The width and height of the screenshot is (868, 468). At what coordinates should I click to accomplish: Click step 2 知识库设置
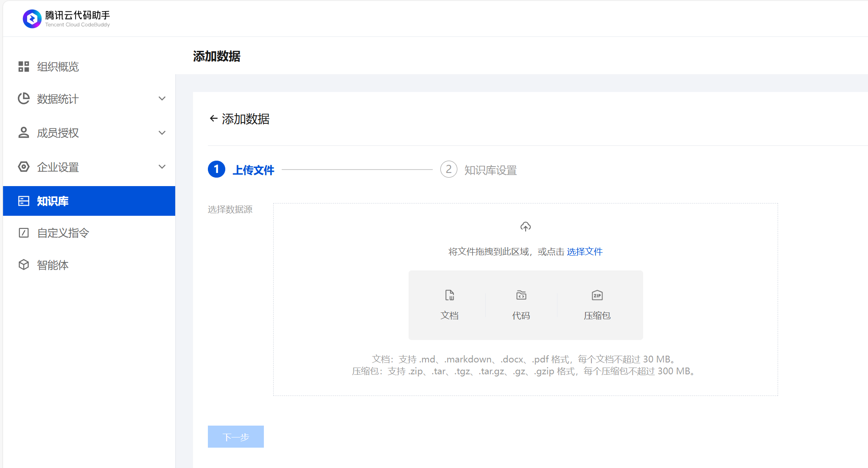pos(490,170)
